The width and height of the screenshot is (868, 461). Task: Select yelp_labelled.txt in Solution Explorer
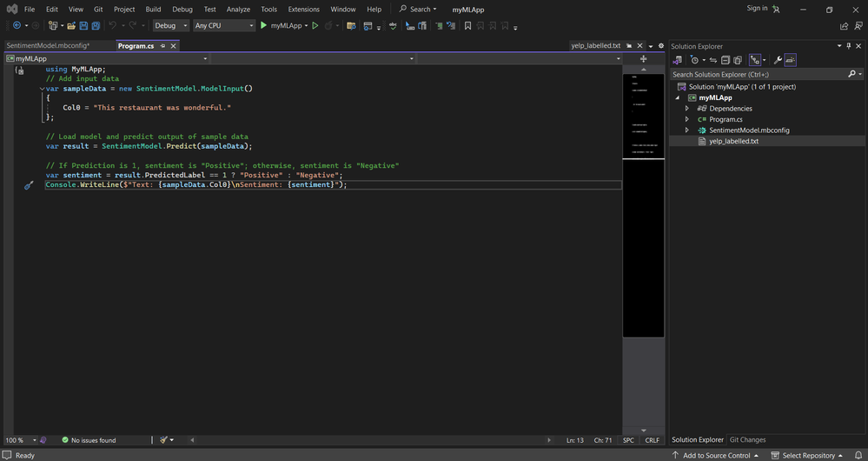(733, 141)
